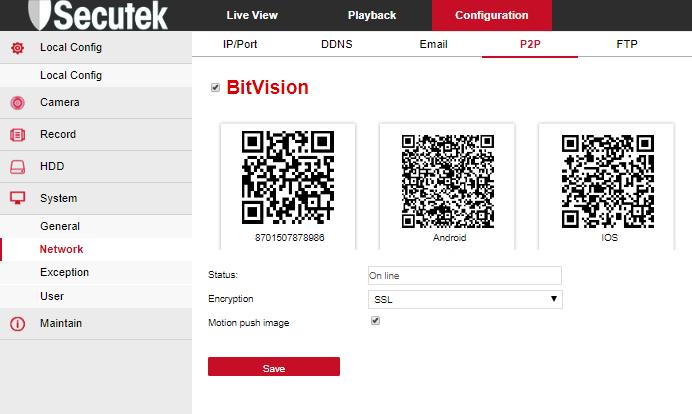Viewport: 692px width, 414px height.
Task: Click the IOS label under QR code
Action: pos(609,237)
